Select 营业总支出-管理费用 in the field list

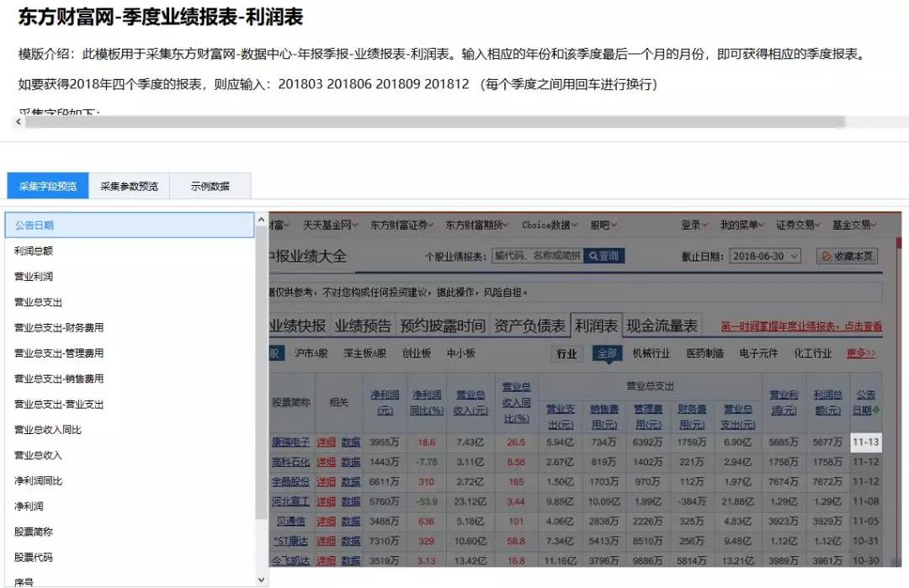pos(130,352)
